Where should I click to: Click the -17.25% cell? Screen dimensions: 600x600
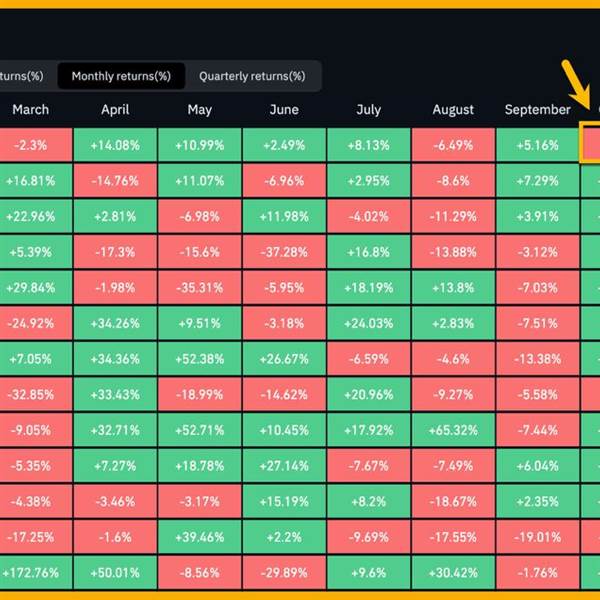point(36,536)
